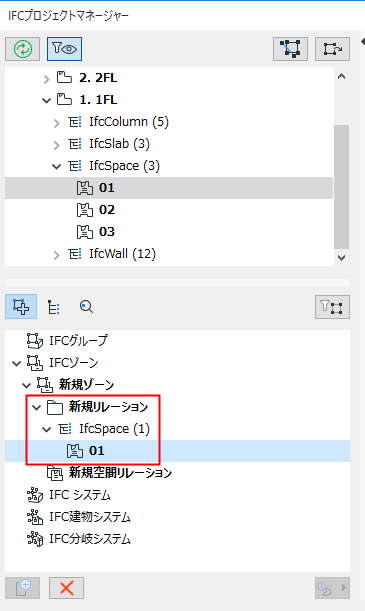Click the select-elements-in-model toolbar icon
The height and width of the screenshot is (611, 365).
pos(290,49)
